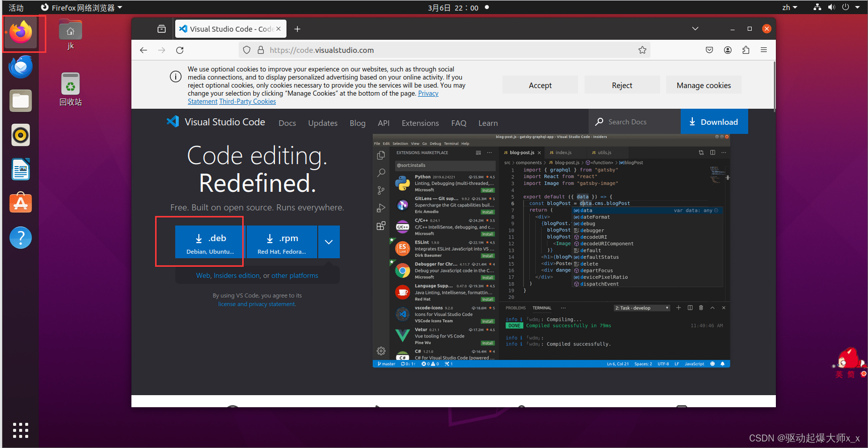Image resolution: width=868 pixels, height=448 pixels.
Task: Show applications grid button
Action: pos(21,430)
